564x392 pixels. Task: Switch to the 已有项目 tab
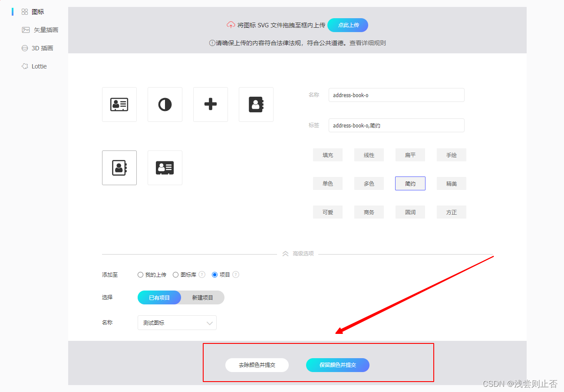coord(159,297)
